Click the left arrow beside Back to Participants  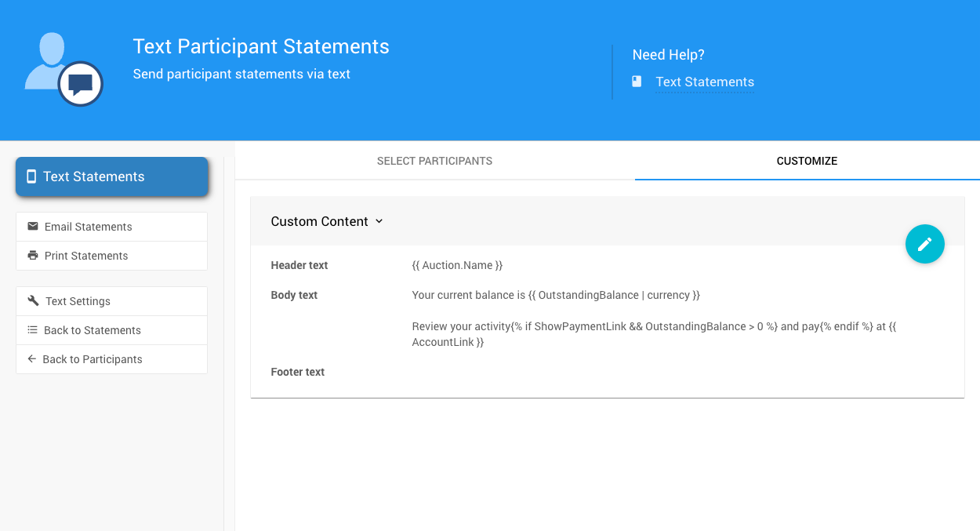[x=32, y=359]
